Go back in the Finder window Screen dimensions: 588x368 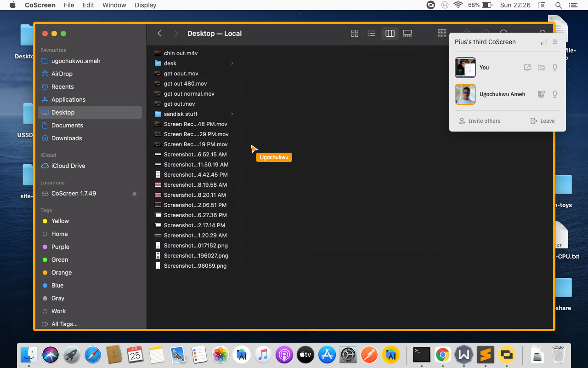click(x=159, y=34)
